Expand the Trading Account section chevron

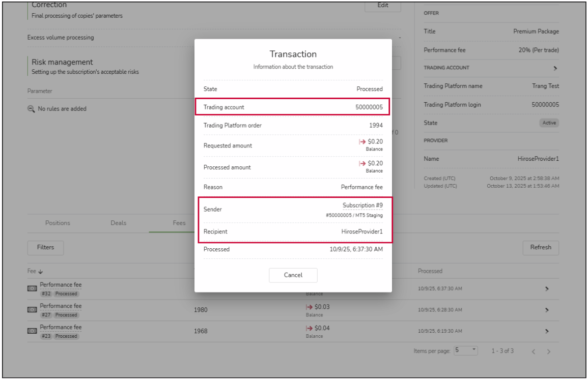tap(555, 68)
